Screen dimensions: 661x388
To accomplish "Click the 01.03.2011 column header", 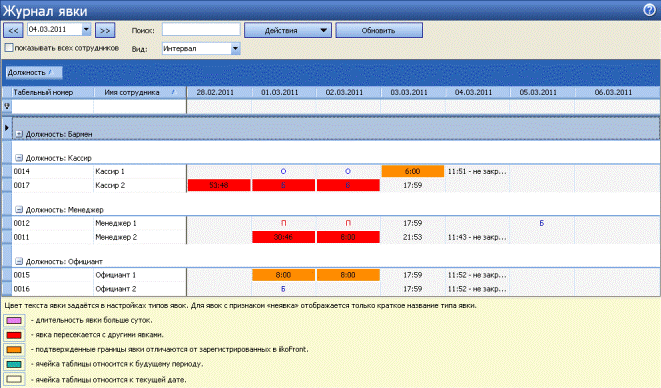I will [x=284, y=92].
